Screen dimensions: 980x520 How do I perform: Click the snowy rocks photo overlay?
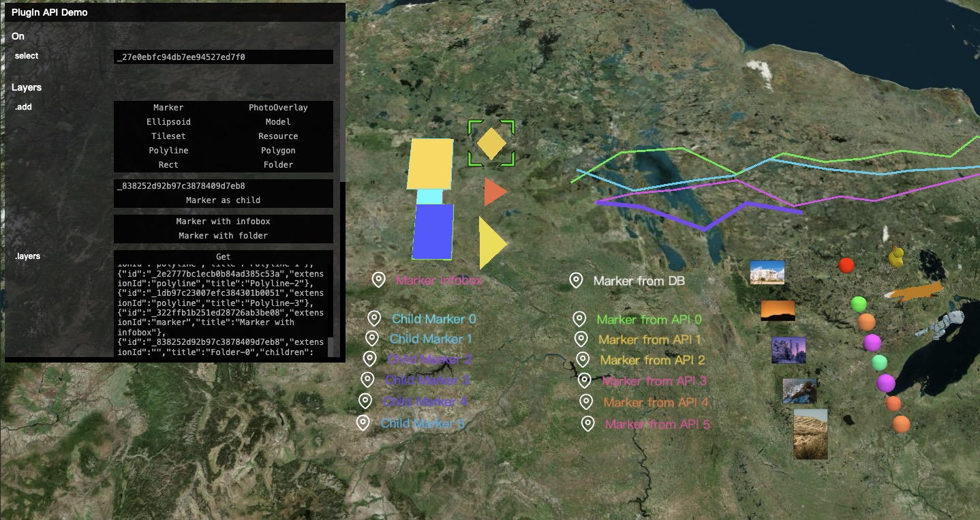click(x=800, y=391)
